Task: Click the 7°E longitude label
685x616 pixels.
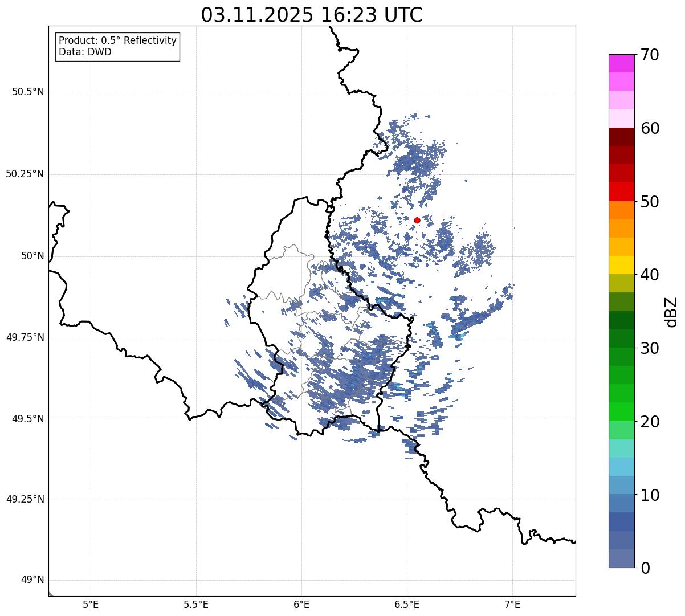Action: [x=512, y=604]
